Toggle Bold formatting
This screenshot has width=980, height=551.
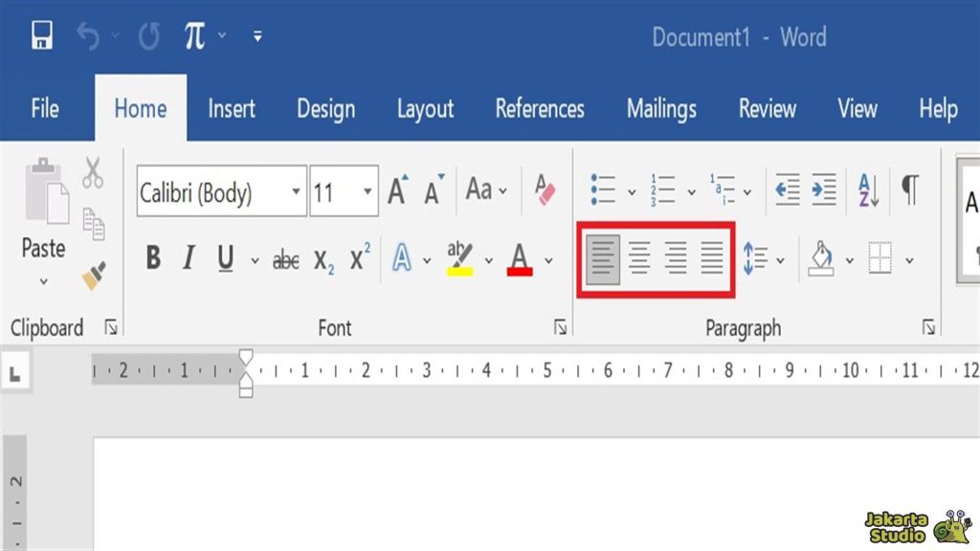[x=153, y=256]
